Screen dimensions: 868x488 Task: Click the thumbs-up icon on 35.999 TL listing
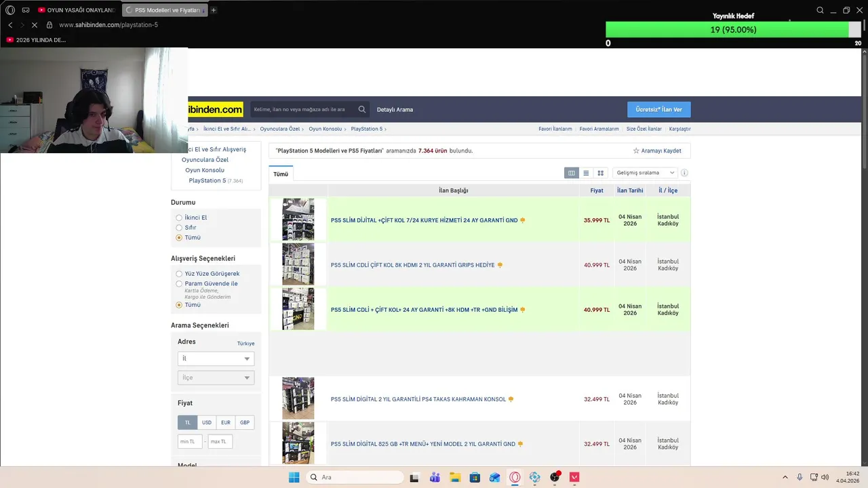(x=522, y=220)
